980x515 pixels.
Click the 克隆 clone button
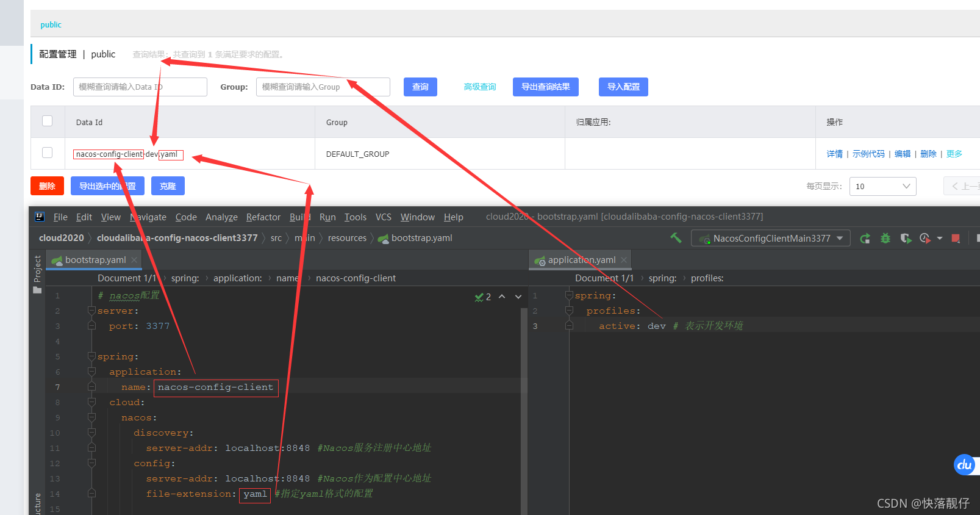coord(168,186)
